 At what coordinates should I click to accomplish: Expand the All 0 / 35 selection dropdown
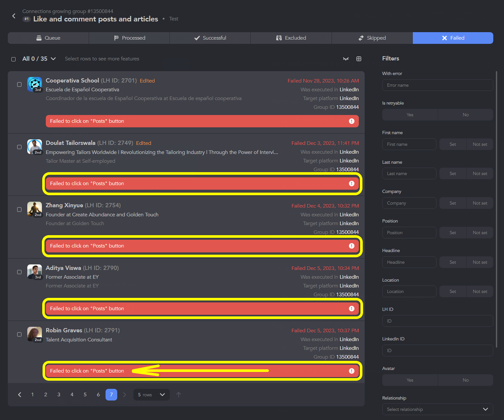pos(53,59)
